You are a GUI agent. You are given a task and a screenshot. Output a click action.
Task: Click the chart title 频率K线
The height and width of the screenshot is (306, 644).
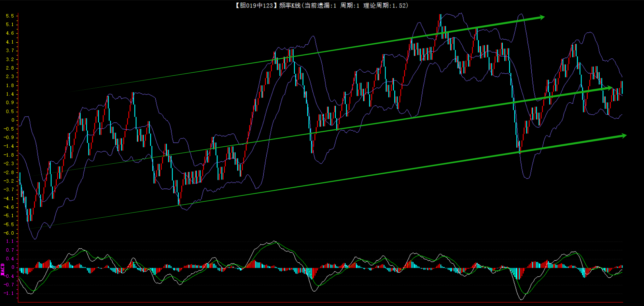290,5
